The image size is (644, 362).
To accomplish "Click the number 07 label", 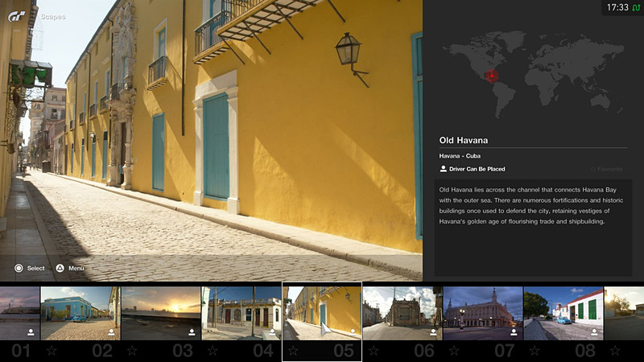I will (x=505, y=351).
